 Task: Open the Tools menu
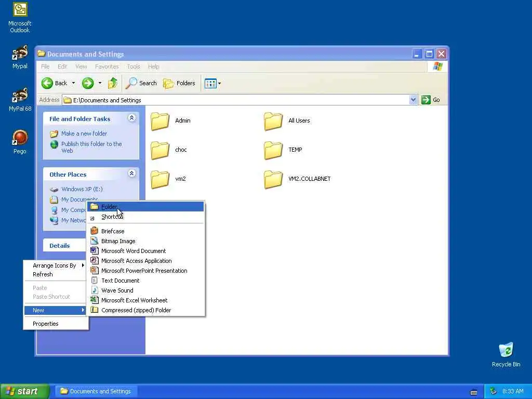[x=134, y=66]
